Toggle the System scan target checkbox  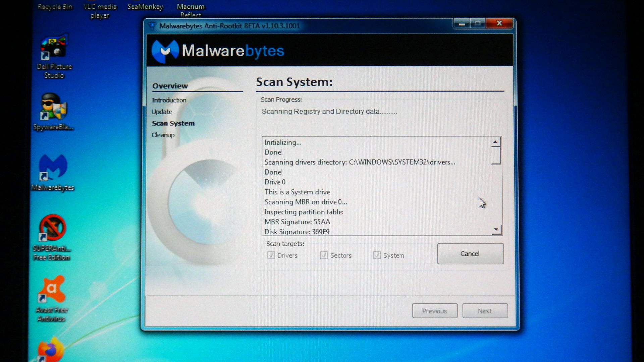click(377, 255)
